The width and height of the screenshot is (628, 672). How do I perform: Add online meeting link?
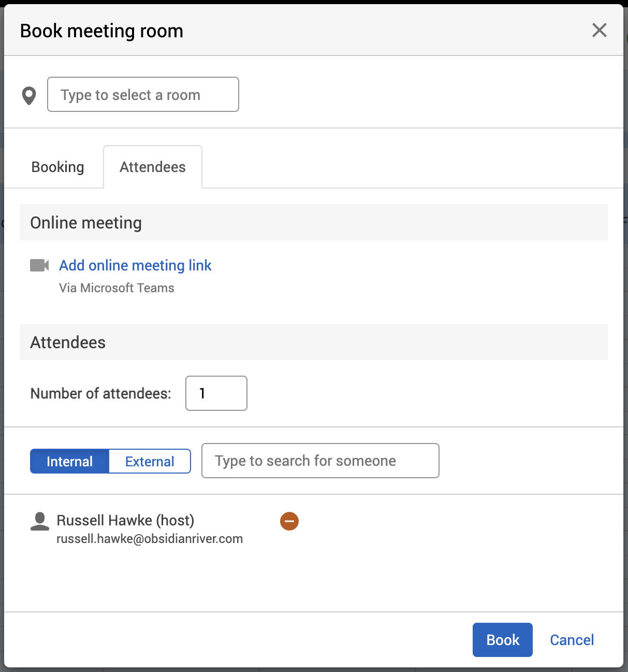tap(135, 265)
